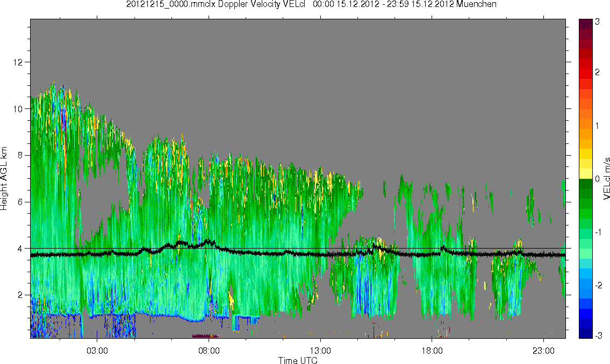Click the '23:00' time axis label

544,351
